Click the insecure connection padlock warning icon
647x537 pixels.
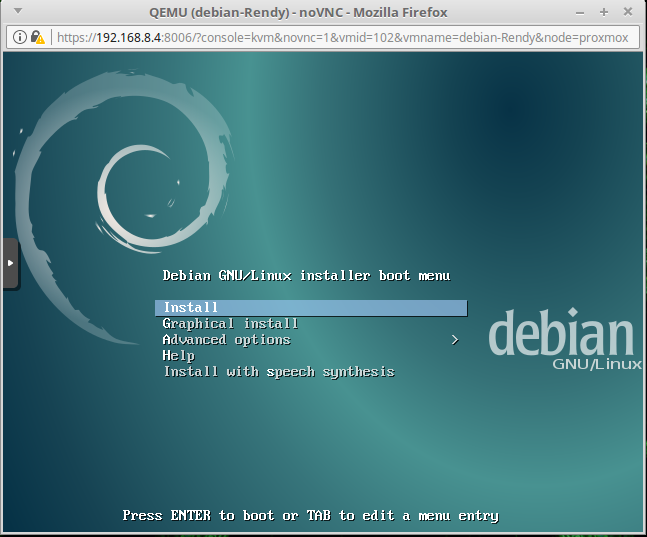tap(37, 37)
